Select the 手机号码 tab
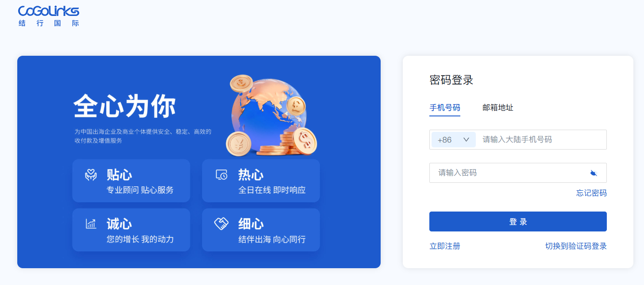 (445, 108)
